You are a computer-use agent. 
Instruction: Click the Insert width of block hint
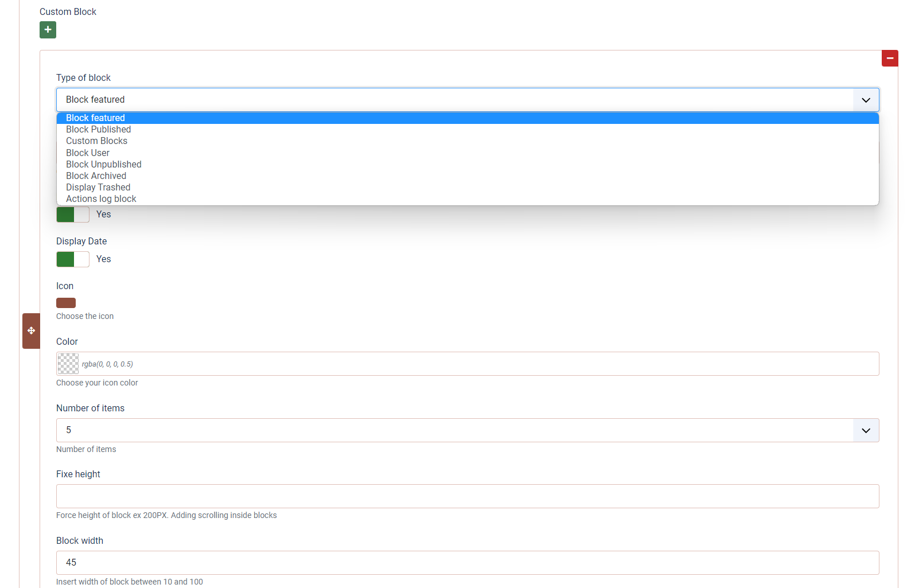(130, 582)
